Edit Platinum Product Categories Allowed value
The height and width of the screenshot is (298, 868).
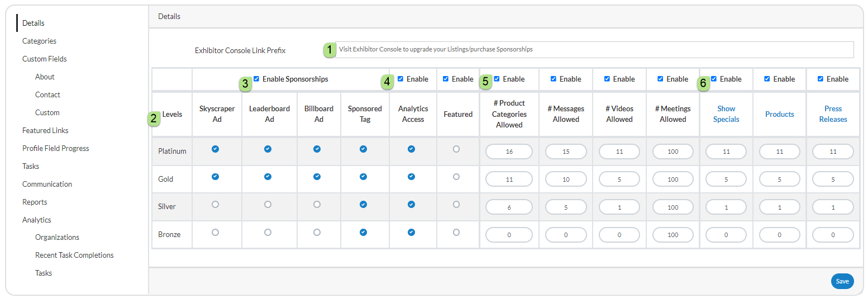(x=509, y=152)
